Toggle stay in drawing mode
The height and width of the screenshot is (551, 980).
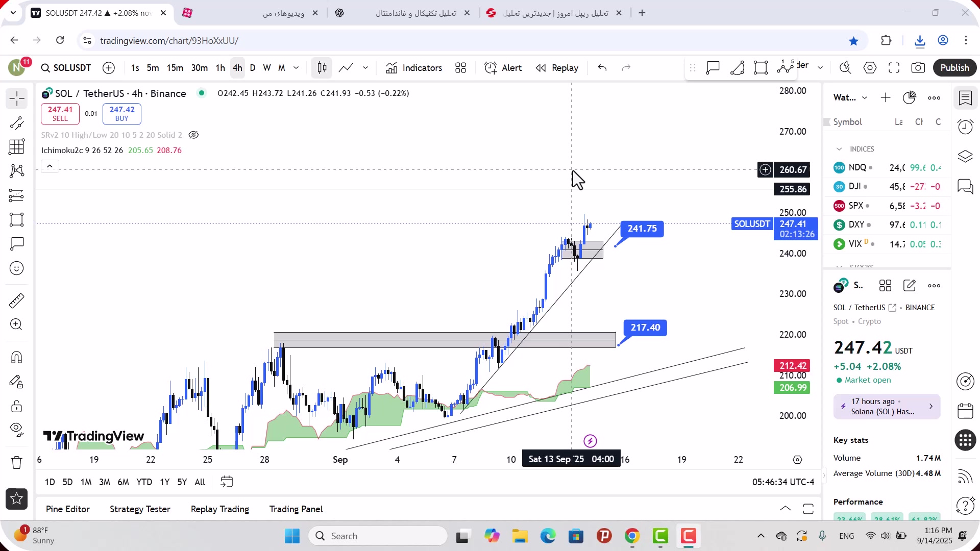[16, 382]
